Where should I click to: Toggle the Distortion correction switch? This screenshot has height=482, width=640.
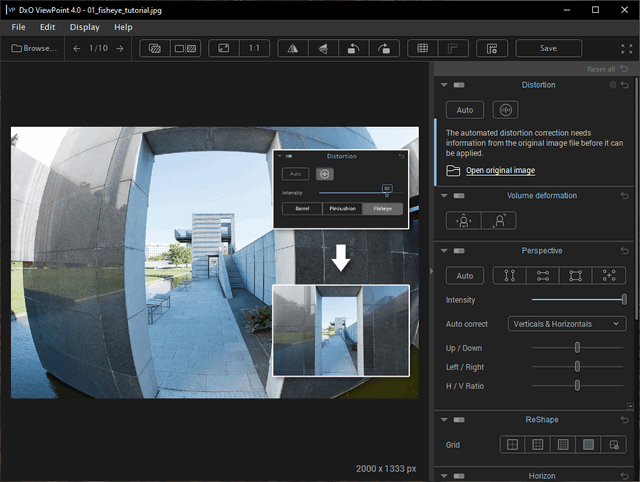pos(459,85)
